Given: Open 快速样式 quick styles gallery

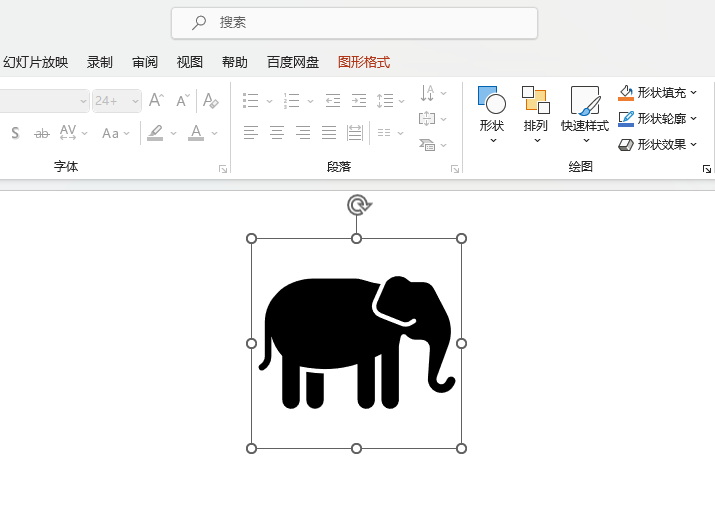Looking at the screenshot, I should click(585, 114).
